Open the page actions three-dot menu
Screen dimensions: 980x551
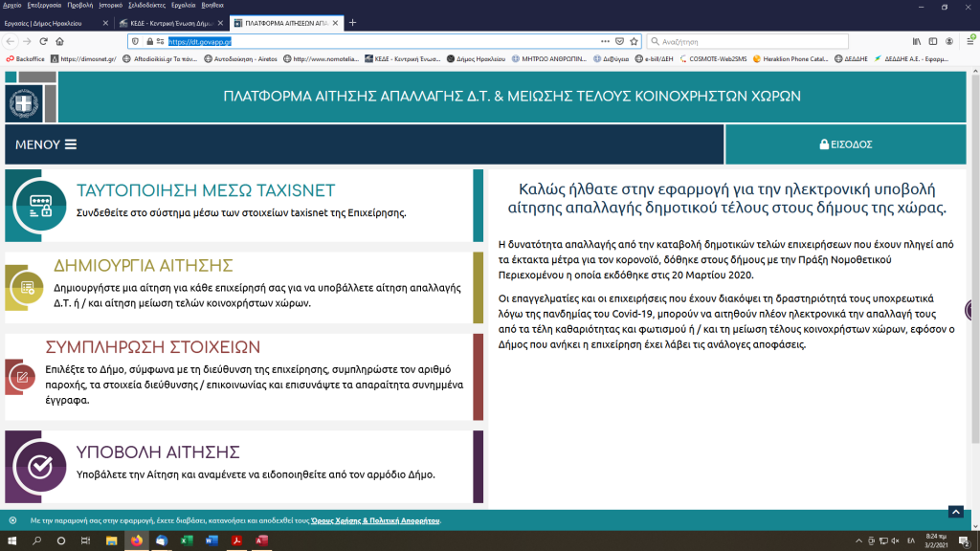pyautogui.click(x=605, y=41)
